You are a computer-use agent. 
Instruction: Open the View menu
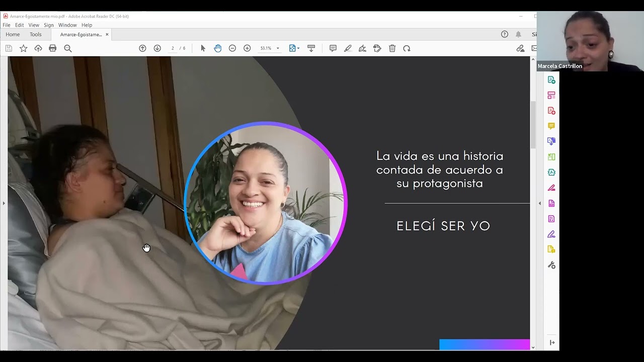34,25
